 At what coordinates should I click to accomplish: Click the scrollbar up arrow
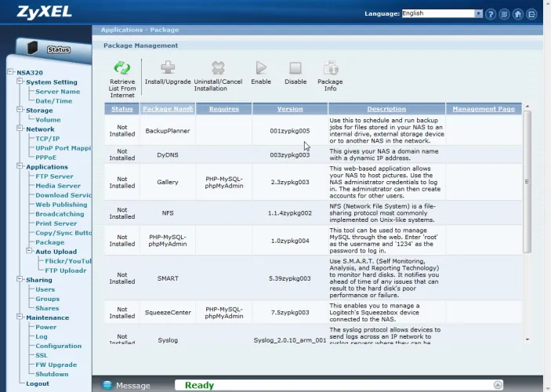pos(527,106)
